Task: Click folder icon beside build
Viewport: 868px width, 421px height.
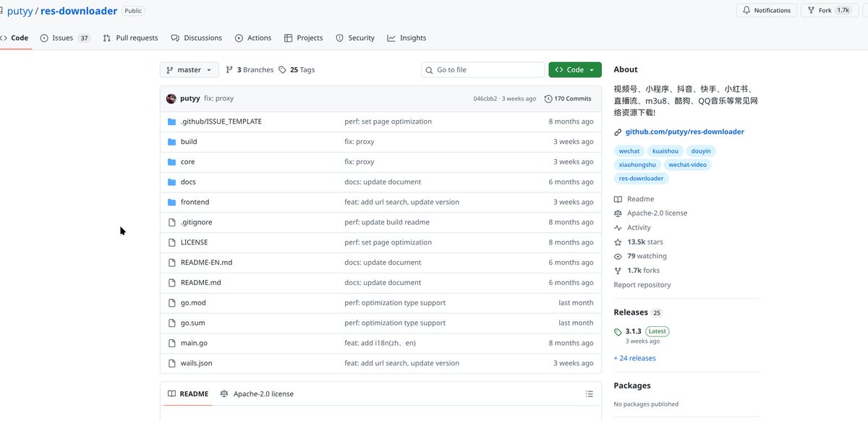Action: pyautogui.click(x=171, y=142)
